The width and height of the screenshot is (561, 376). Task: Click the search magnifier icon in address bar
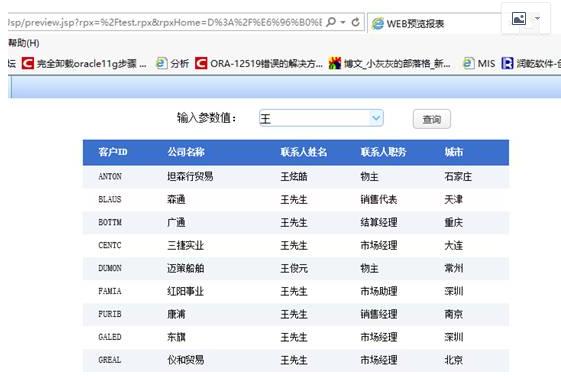331,22
